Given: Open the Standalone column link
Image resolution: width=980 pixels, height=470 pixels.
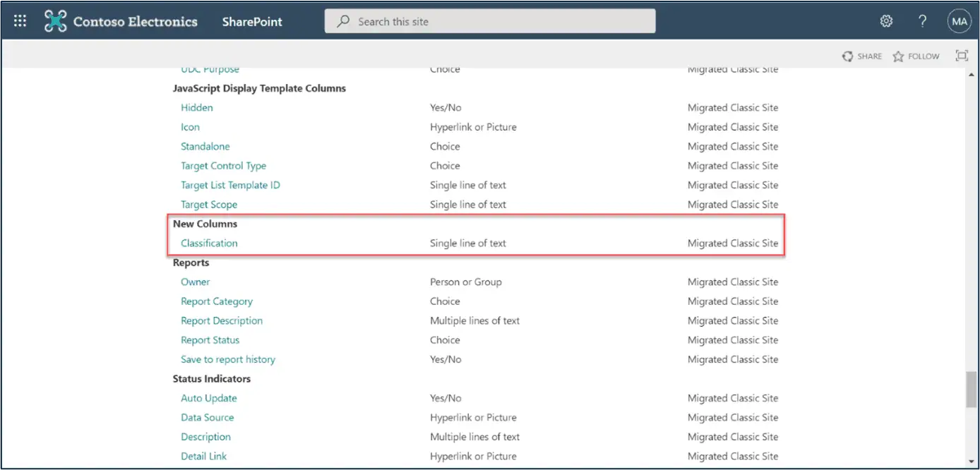Looking at the screenshot, I should click(x=205, y=146).
